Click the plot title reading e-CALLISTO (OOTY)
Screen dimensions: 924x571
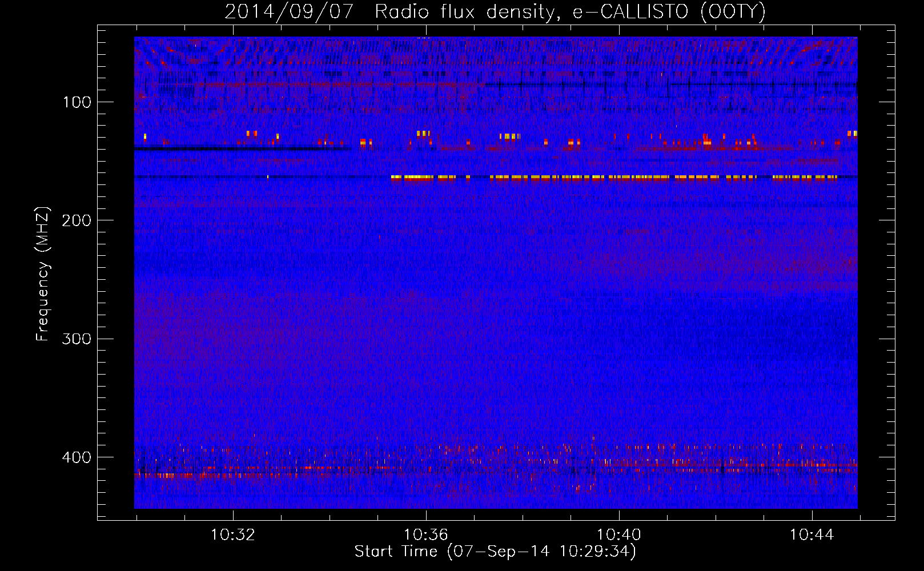click(669, 12)
